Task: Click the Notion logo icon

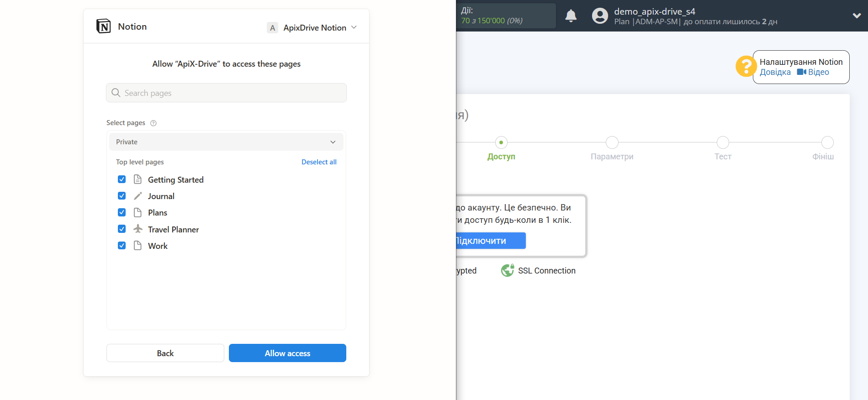Action: click(x=104, y=26)
